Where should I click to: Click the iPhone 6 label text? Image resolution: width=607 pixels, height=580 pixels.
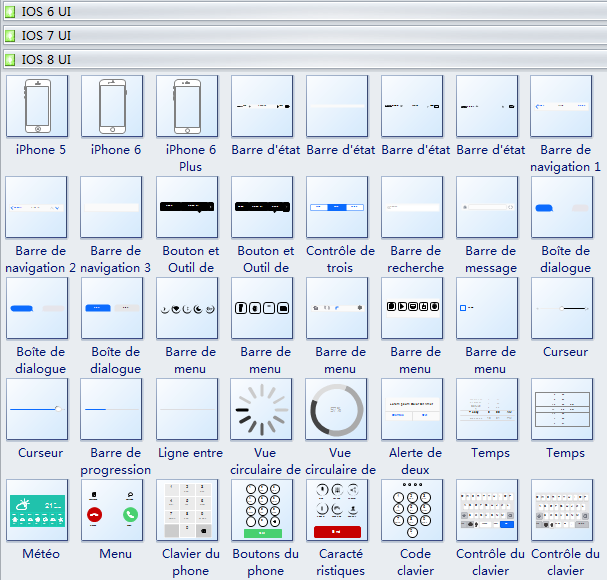pos(116,150)
